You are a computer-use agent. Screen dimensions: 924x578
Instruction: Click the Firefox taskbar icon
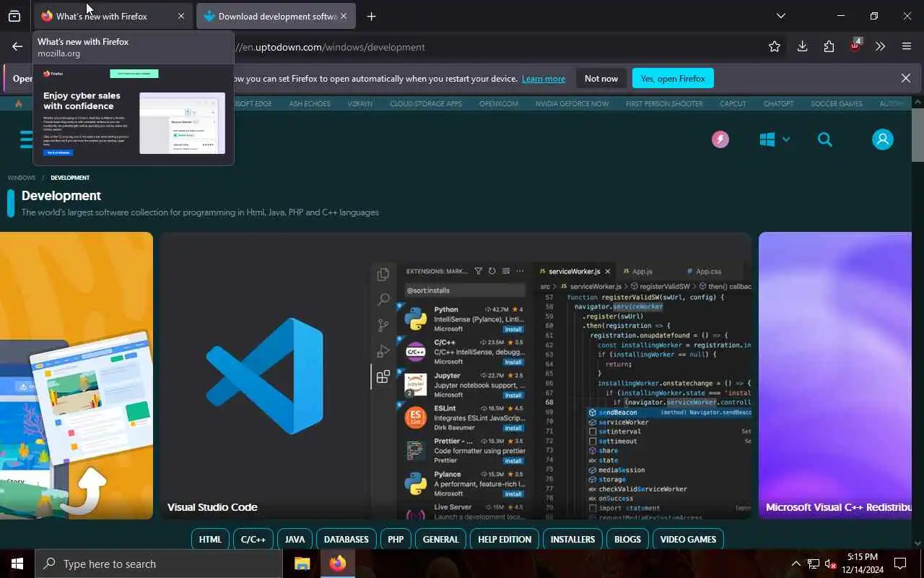point(338,564)
